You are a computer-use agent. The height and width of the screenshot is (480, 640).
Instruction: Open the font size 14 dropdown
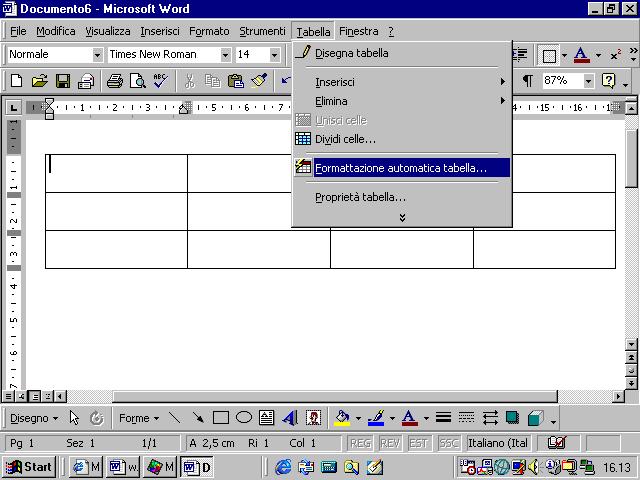point(275,55)
